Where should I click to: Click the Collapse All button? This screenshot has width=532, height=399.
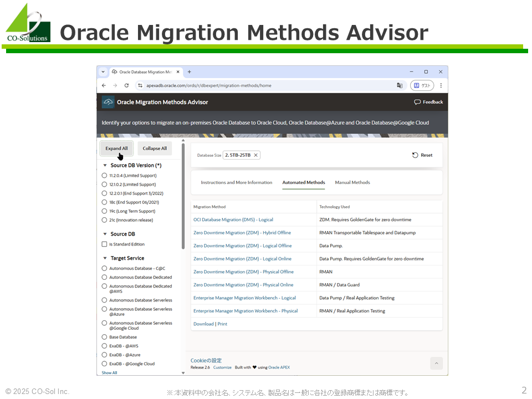click(x=155, y=149)
